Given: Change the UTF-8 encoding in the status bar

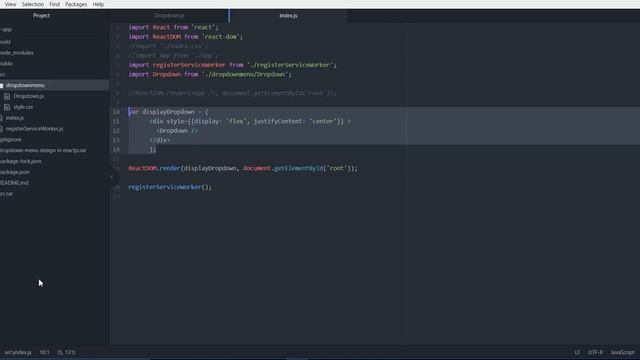Looking at the screenshot, I should coord(595,352).
